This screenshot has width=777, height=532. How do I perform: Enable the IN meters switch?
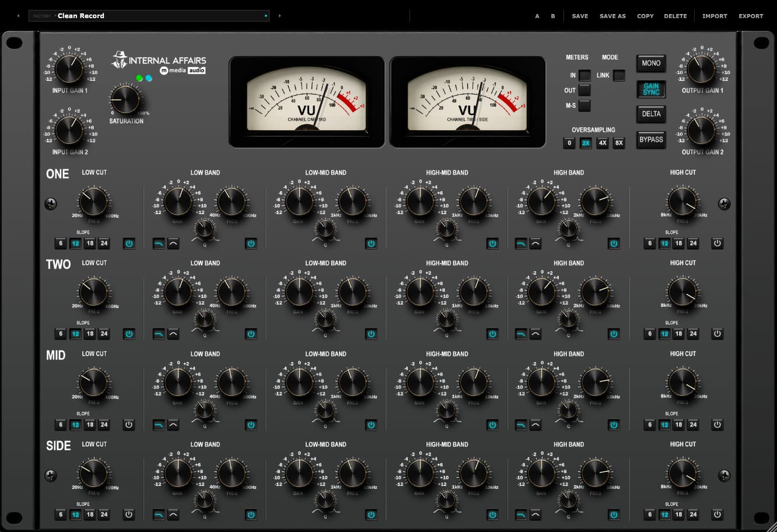584,75
